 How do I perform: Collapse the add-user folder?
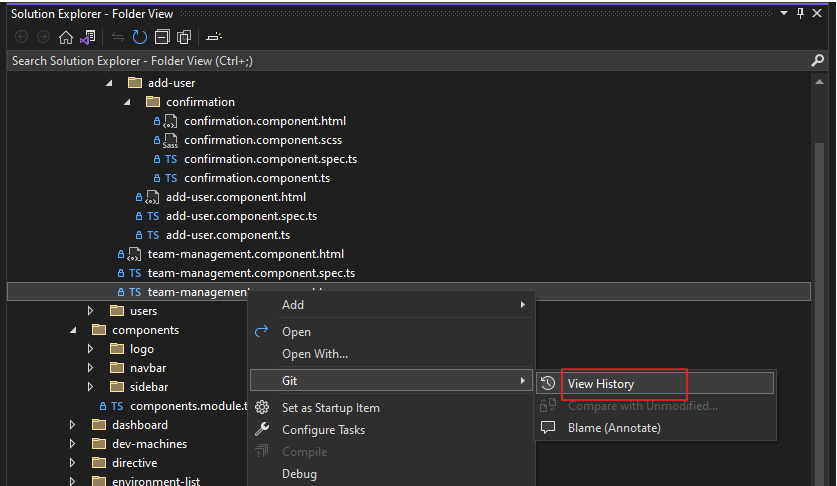[108, 83]
